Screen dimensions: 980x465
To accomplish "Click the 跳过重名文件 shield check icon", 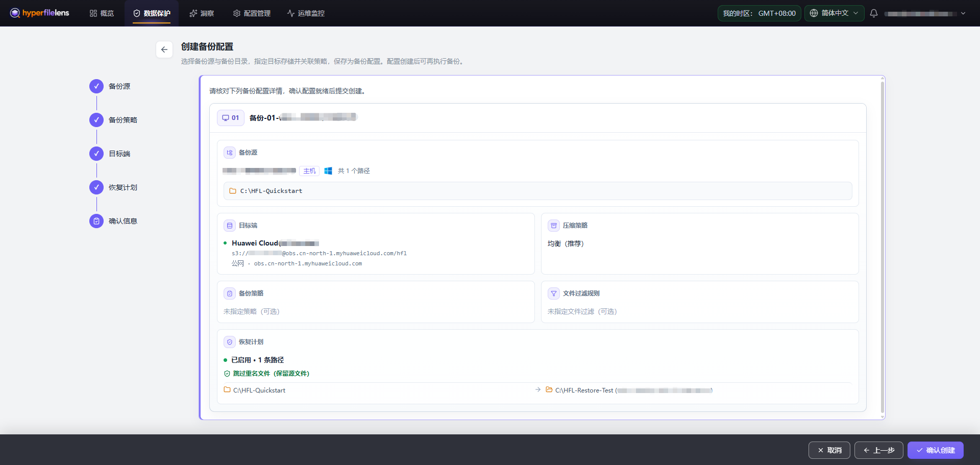I will tap(227, 374).
